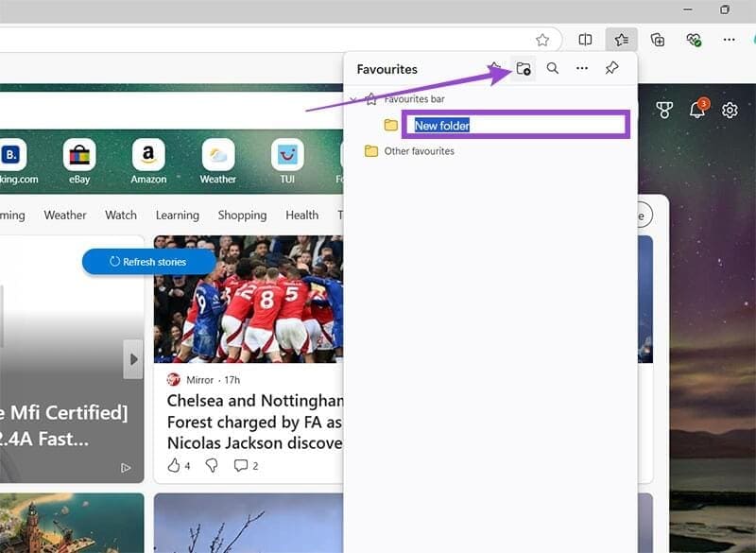Click the Add folder icon in Favourites
This screenshot has height=553, width=756.
point(524,68)
